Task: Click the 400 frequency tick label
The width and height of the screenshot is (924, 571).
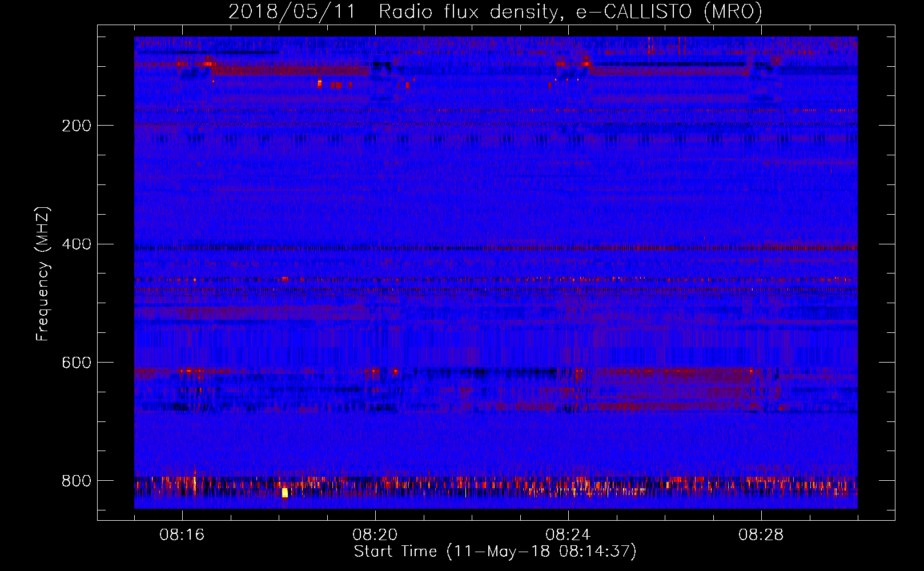Action: point(77,244)
